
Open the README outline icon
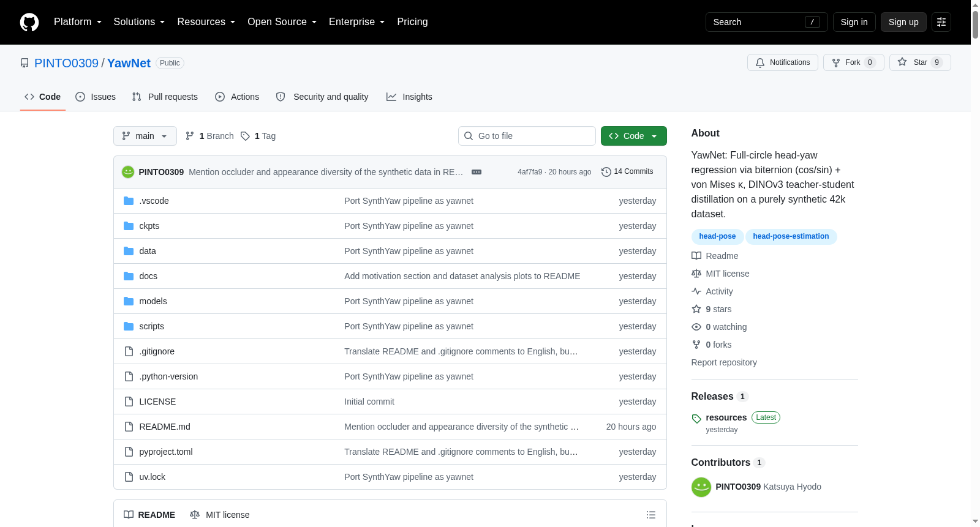pos(651,515)
